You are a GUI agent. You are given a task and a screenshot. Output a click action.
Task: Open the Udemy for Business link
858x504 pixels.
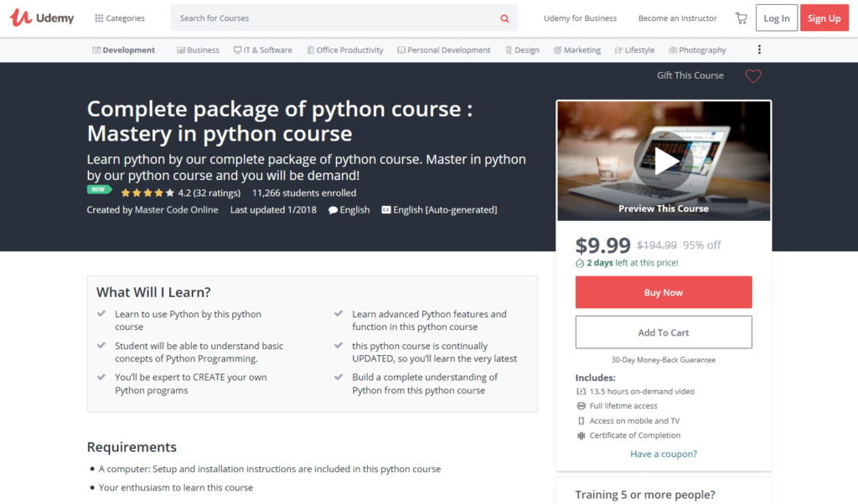[x=580, y=18]
